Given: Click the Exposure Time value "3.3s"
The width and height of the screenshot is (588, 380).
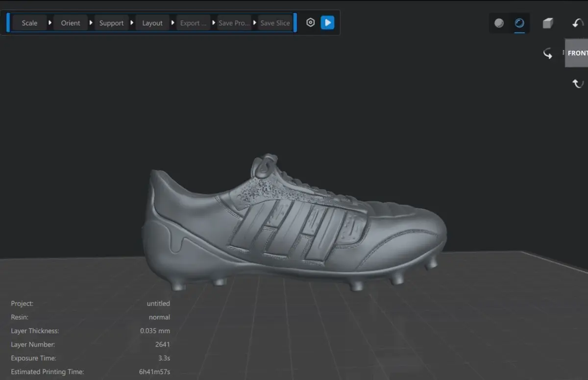Looking at the screenshot, I should pos(163,358).
